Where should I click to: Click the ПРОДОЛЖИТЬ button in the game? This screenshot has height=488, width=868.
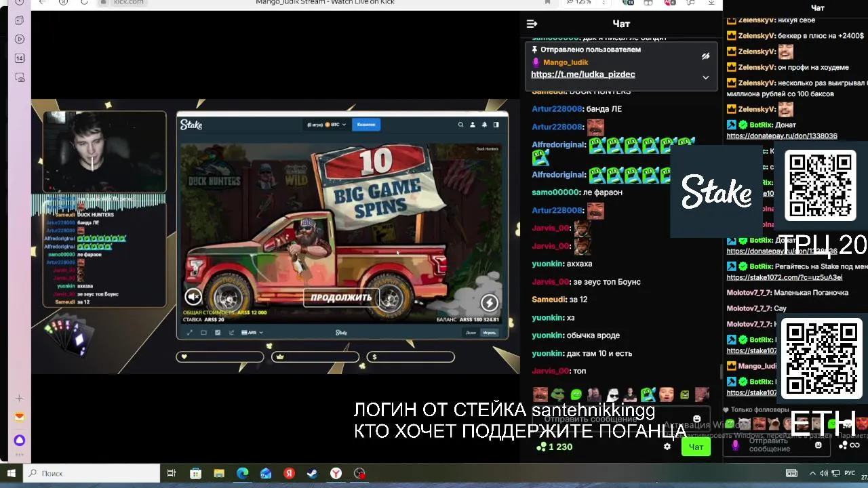[x=341, y=298]
